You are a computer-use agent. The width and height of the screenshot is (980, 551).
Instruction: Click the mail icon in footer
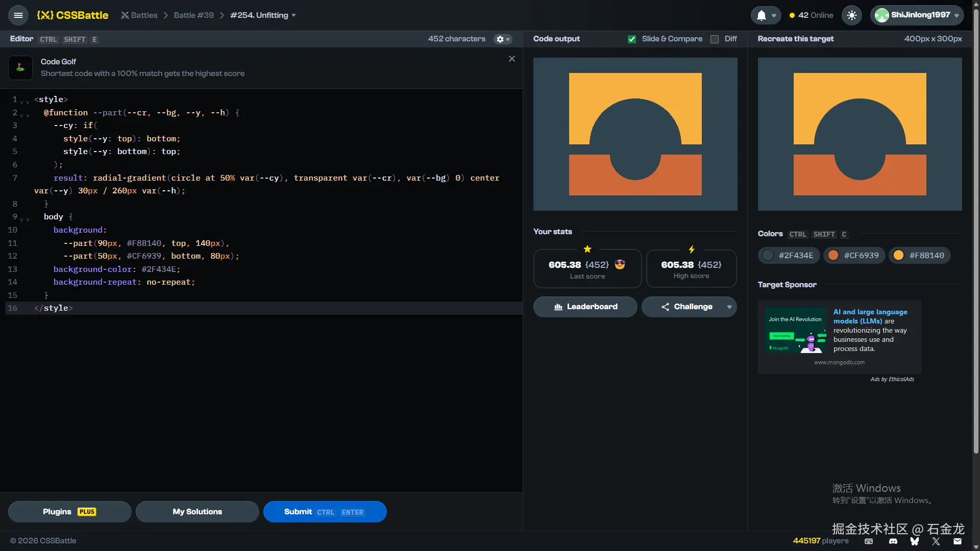(x=958, y=541)
